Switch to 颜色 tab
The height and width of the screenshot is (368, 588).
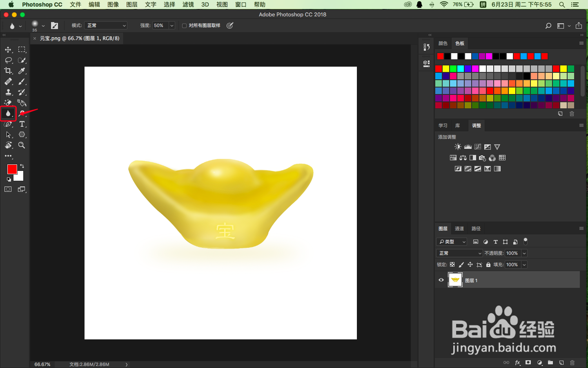[x=443, y=43]
